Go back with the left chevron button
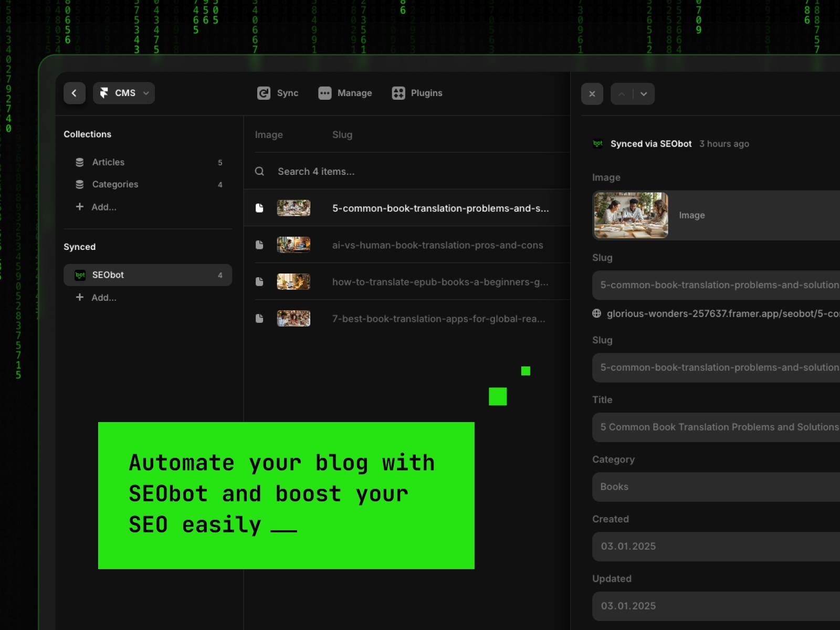 74,93
